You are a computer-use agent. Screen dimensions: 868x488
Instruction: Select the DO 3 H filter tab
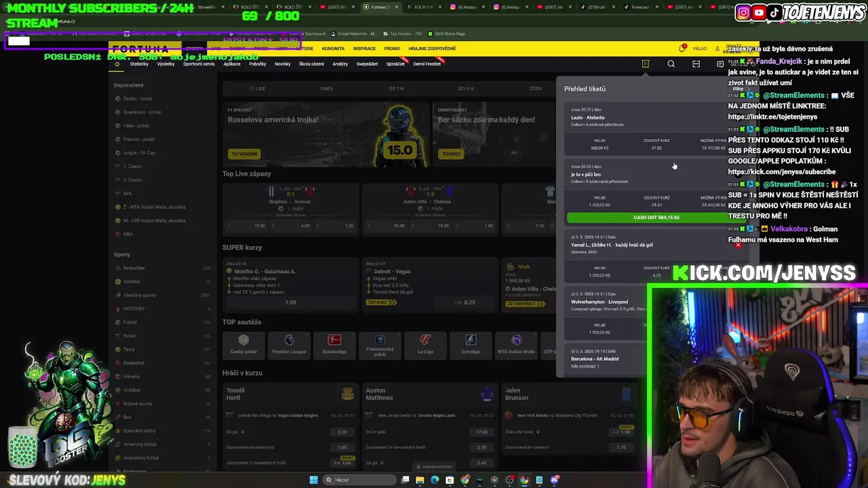pos(466,89)
